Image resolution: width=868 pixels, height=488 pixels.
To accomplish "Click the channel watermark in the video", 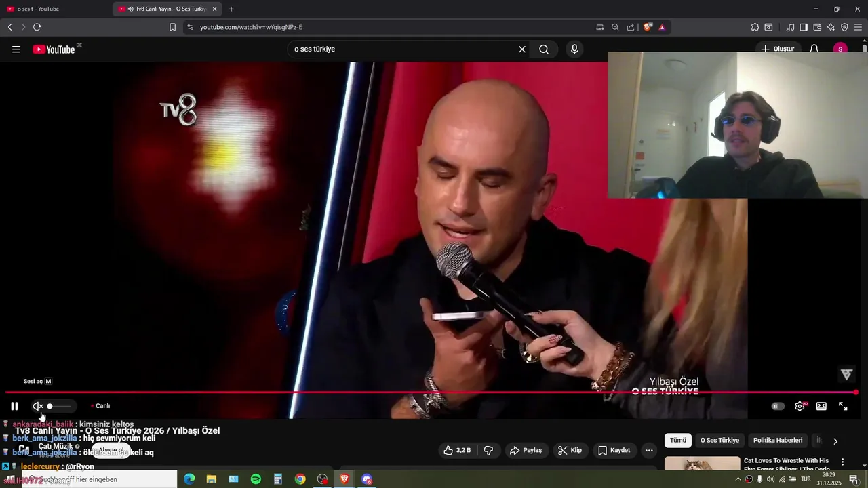I will (846, 374).
